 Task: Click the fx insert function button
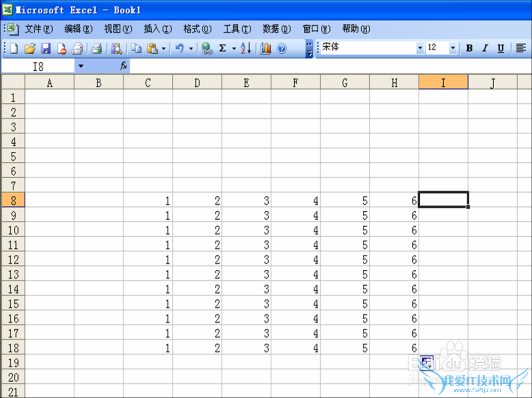(x=123, y=66)
